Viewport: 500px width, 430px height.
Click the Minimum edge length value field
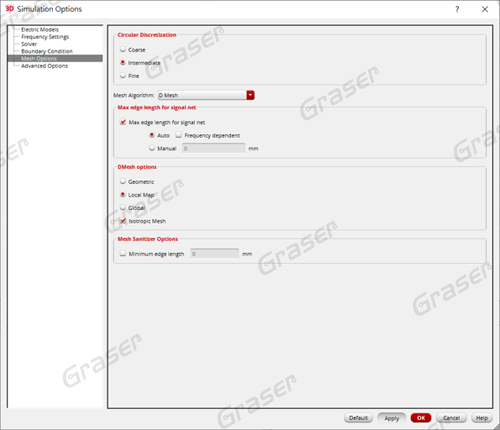[x=214, y=254]
